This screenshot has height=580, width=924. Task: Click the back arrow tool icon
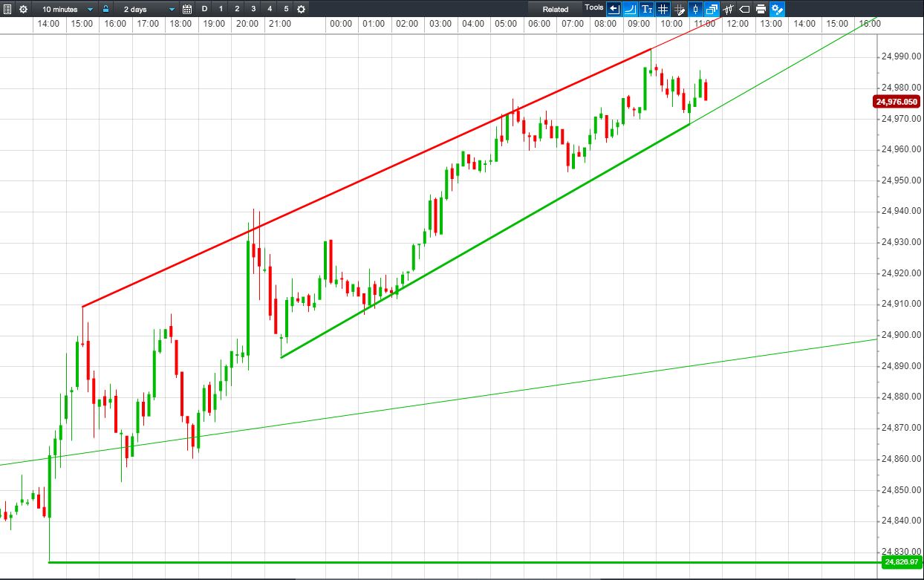614,9
